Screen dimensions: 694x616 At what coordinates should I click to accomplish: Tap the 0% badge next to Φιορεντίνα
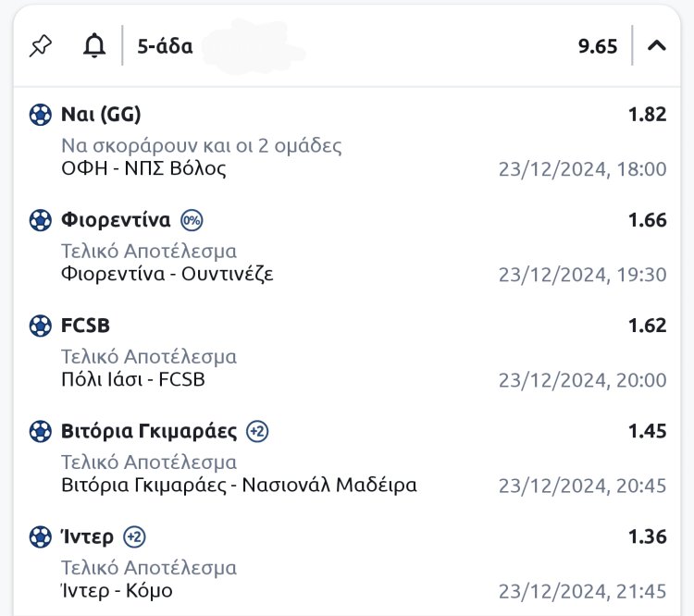coord(192,220)
